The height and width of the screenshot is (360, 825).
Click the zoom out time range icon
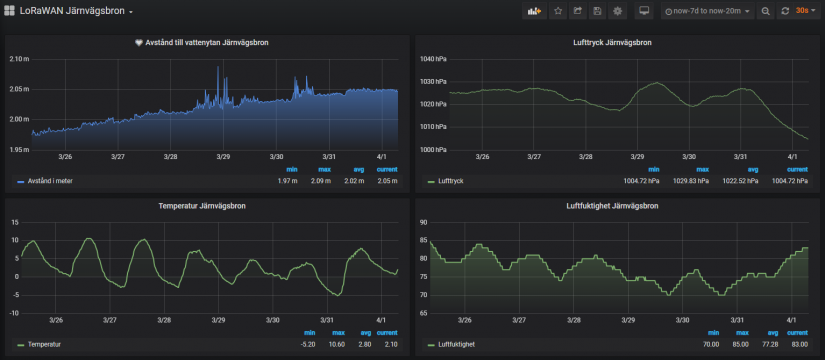tap(766, 11)
